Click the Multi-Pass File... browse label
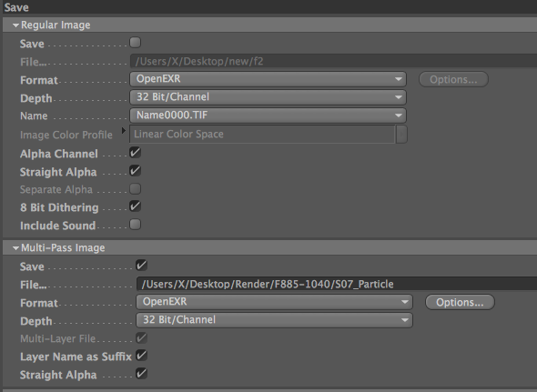The width and height of the screenshot is (537, 392). [x=33, y=285]
